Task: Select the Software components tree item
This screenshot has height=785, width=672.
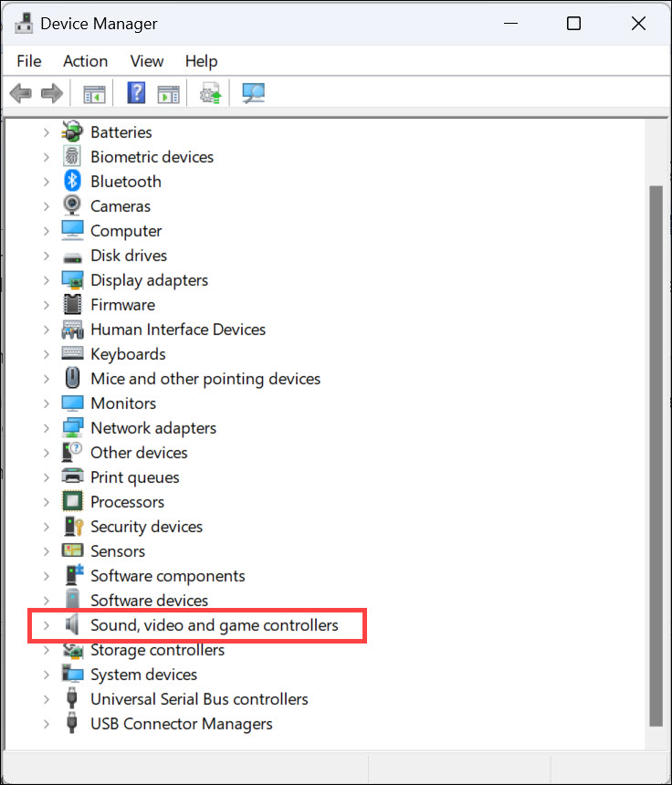Action: click(168, 576)
